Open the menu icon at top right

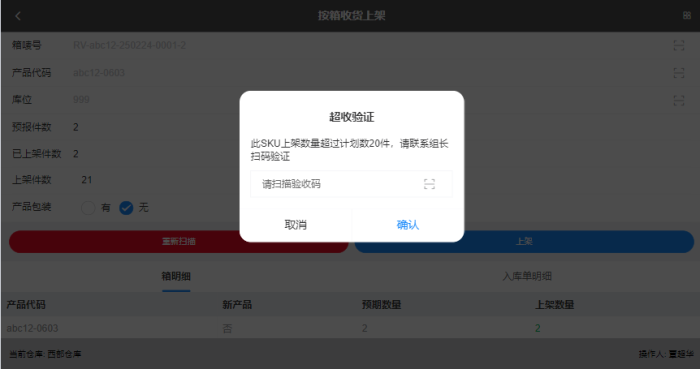tap(687, 16)
